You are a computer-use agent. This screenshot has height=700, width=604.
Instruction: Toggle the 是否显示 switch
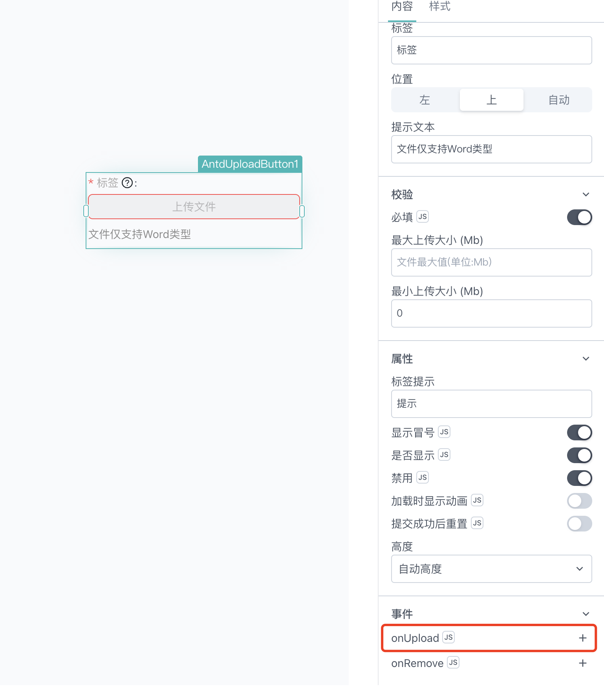pyautogui.click(x=579, y=455)
